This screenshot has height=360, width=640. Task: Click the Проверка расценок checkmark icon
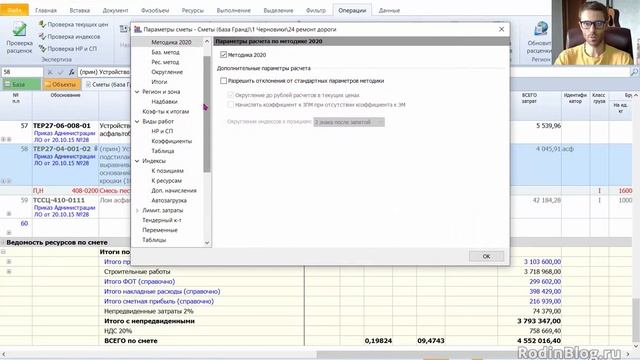pyautogui.click(x=19, y=29)
